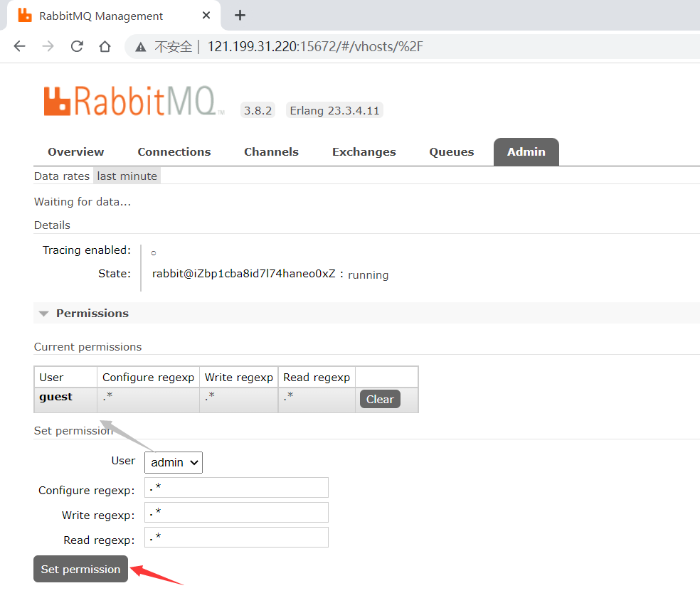Open the User dropdown showing admin
This screenshot has width=700, height=598.
[x=174, y=462]
